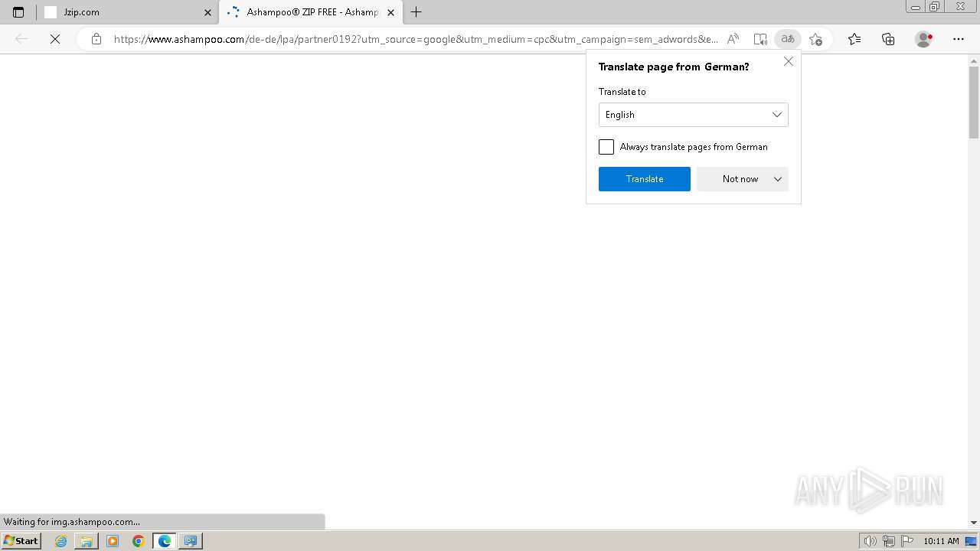Launch Google Chrome from taskbar
Viewport: 980px width, 551px height.
coord(139,541)
